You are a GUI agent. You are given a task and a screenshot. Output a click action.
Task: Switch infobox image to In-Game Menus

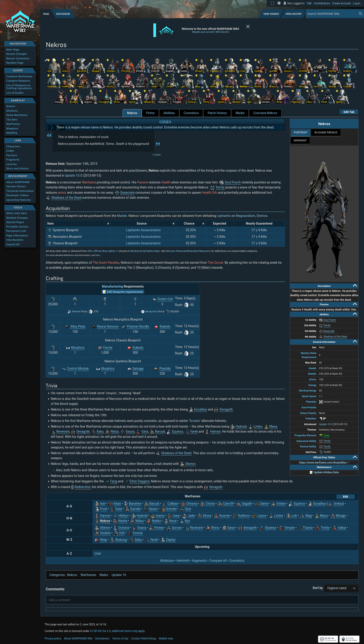326,133
